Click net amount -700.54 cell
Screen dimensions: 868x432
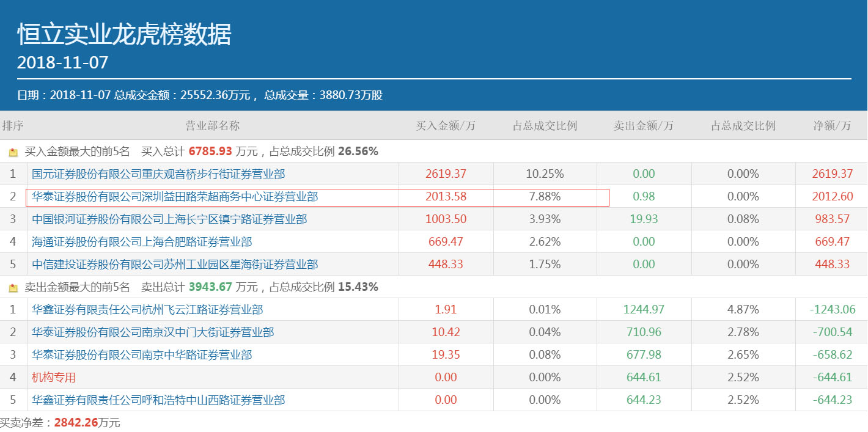[832, 332]
